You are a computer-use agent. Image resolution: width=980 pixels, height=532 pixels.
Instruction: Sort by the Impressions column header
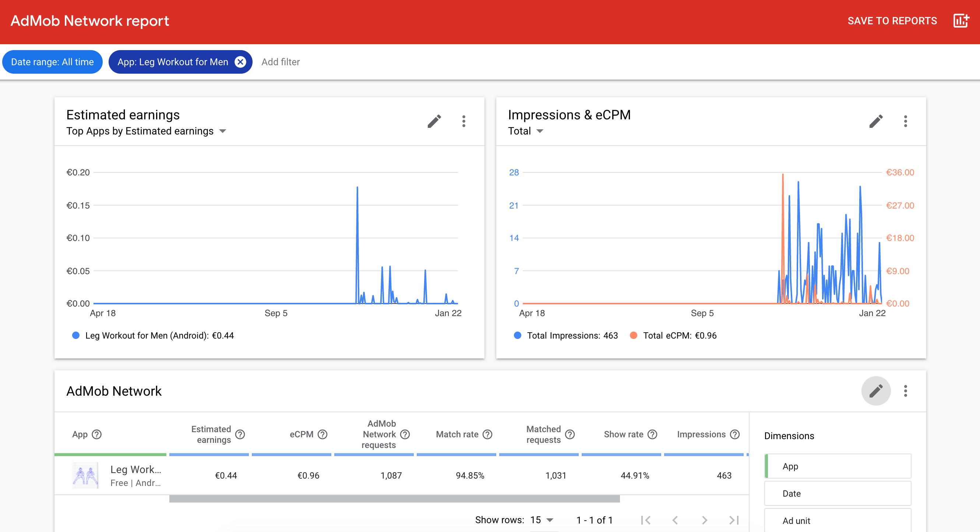(701, 434)
